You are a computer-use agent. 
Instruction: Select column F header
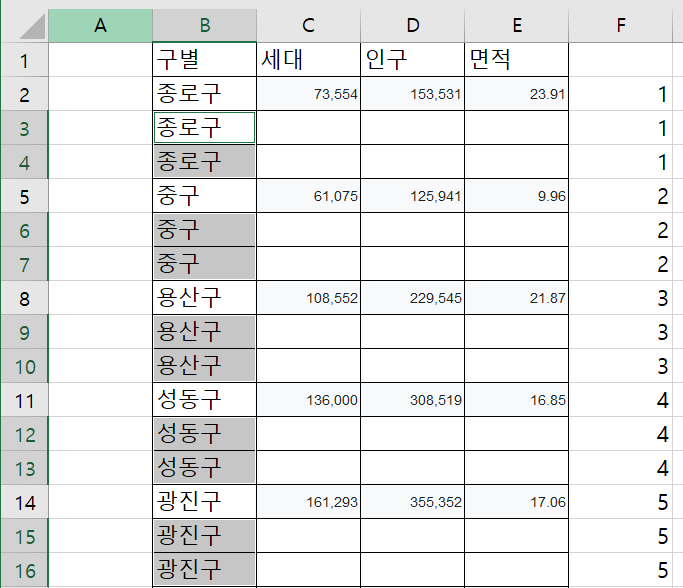click(621, 26)
